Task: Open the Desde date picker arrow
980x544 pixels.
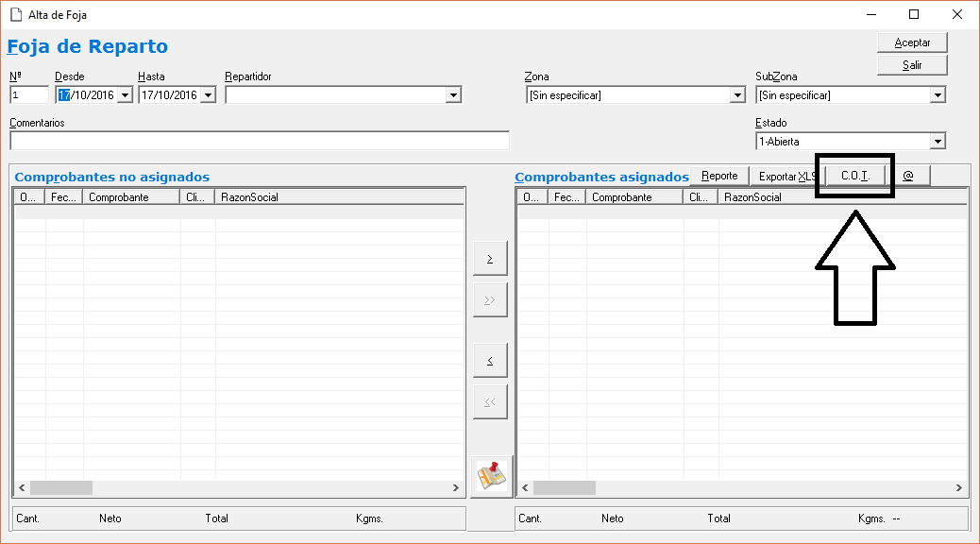Action: pyautogui.click(x=125, y=95)
